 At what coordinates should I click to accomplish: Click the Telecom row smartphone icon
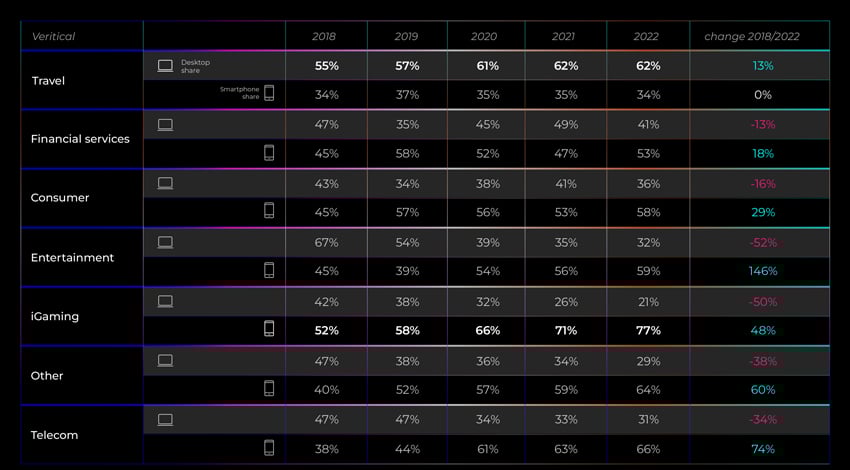click(269, 448)
